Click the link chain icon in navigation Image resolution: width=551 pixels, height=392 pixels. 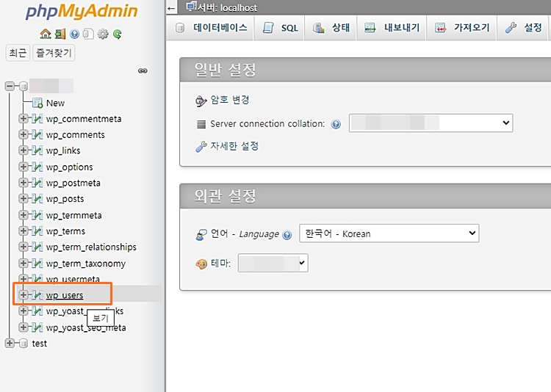point(143,70)
